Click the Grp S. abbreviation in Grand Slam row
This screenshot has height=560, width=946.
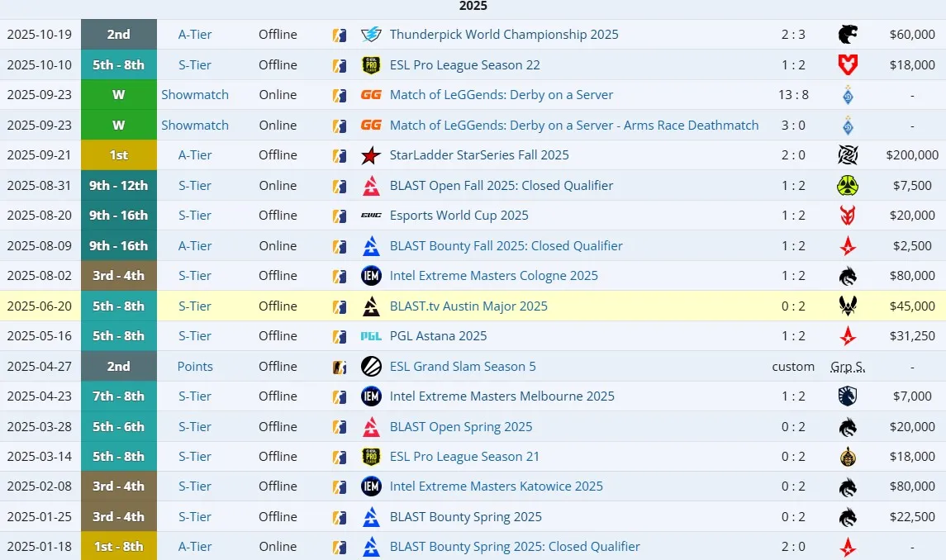click(x=848, y=366)
